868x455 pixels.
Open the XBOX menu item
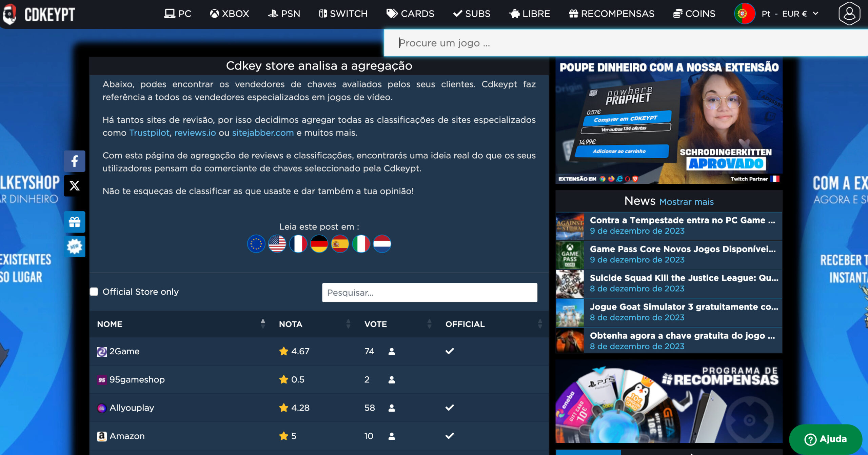point(230,14)
